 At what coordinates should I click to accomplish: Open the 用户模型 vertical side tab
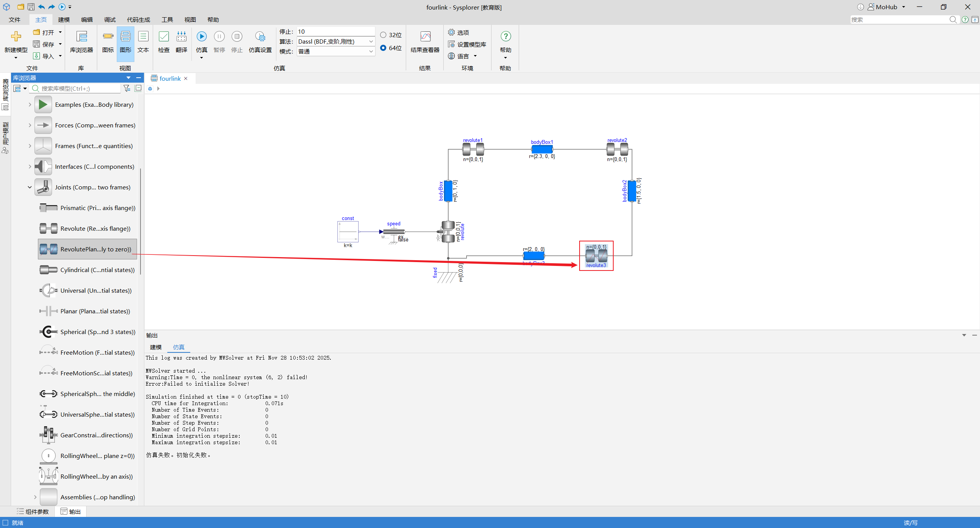[5, 138]
